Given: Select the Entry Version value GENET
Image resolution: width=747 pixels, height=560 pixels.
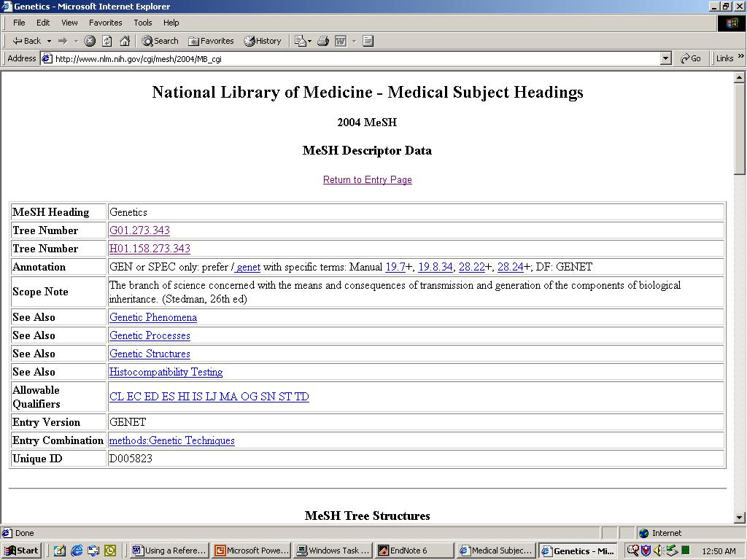Looking at the screenshot, I should (128, 422).
